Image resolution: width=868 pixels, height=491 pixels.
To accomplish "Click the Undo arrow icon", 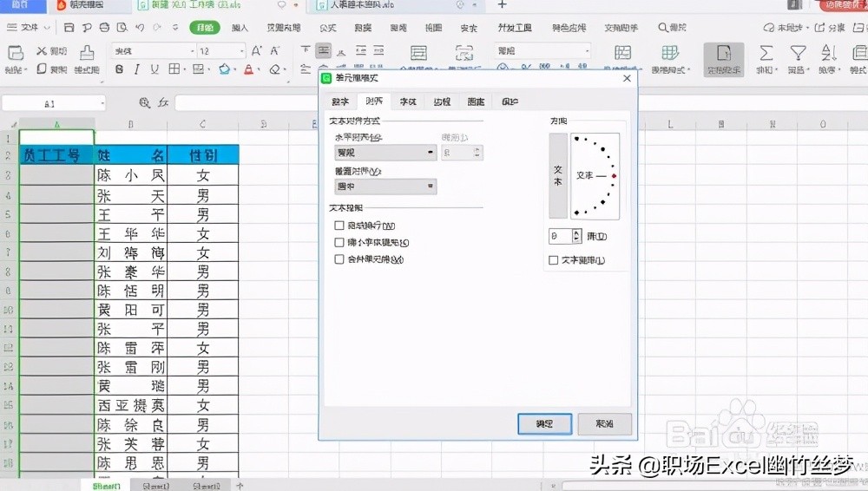I will [x=140, y=27].
